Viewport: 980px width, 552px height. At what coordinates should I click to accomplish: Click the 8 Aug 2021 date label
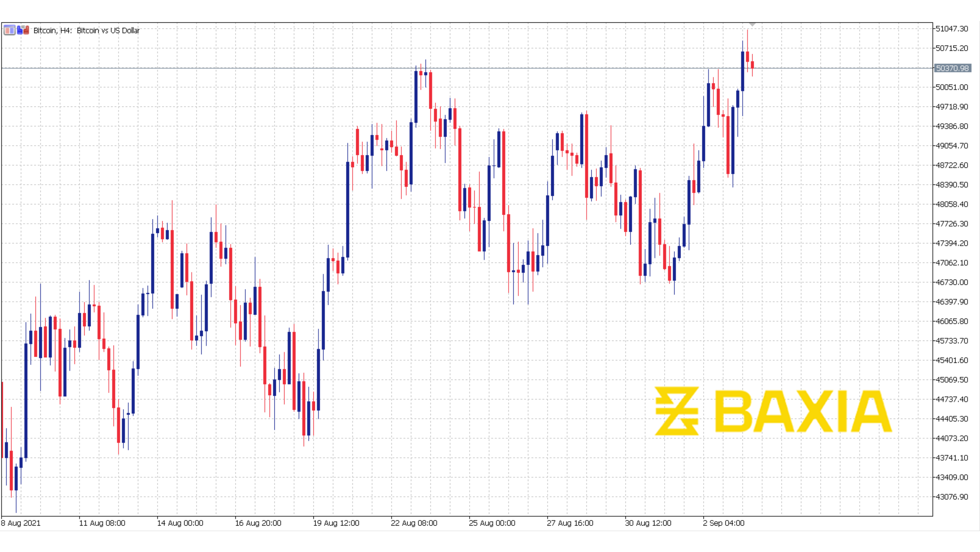(21, 523)
